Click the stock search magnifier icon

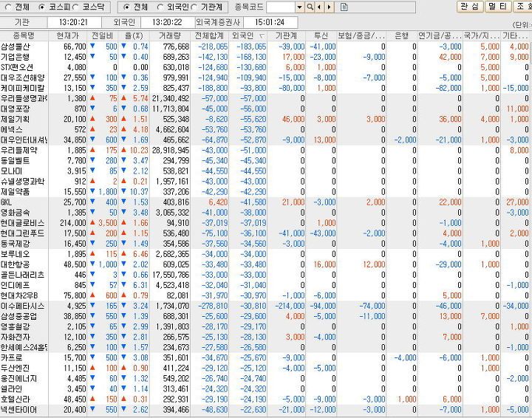tap(310, 7)
